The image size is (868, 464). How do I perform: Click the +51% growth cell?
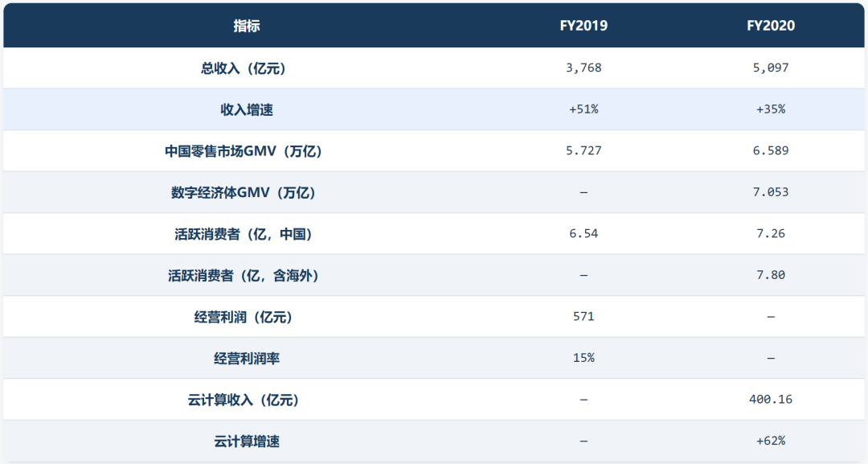click(x=583, y=109)
